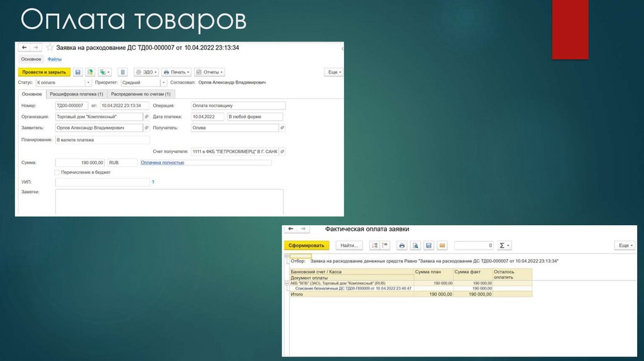
Task: Open the Оплачена полностью link
Action: (x=162, y=163)
